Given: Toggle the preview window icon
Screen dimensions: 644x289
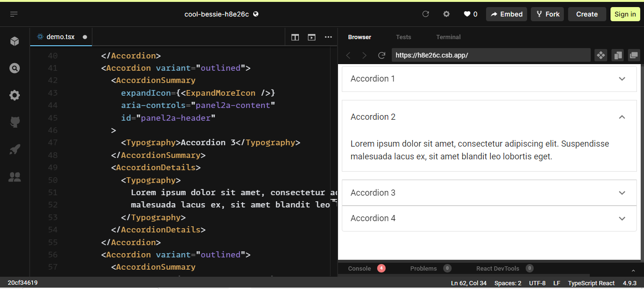Looking at the screenshot, I should point(312,37).
